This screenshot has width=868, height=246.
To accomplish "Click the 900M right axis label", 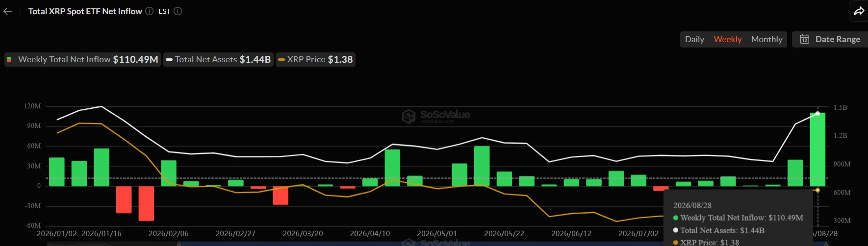I will (842, 164).
